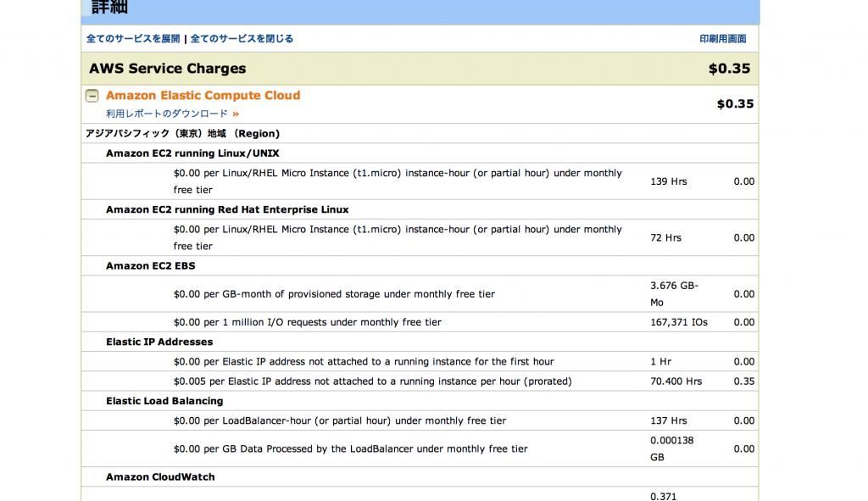868x501 pixels.
Task: Select the Amazon Elastic Compute Cloud heading link
Action: [x=203, y=95]
